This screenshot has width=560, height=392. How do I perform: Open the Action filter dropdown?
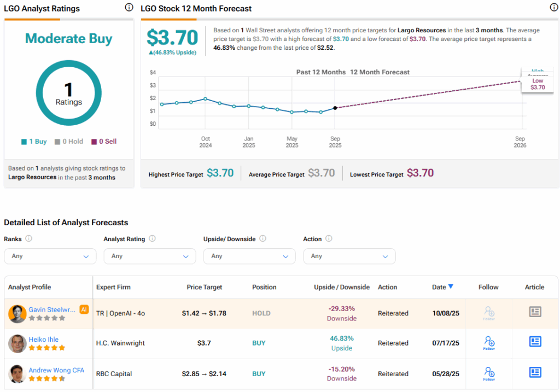(x=349, y=256)
